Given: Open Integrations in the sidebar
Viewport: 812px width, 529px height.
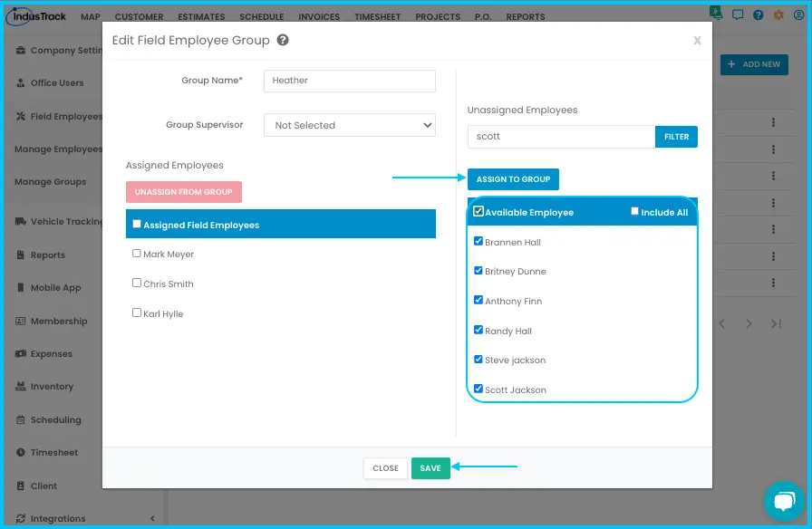Looking at the screenshot, I should coord(51,519).
